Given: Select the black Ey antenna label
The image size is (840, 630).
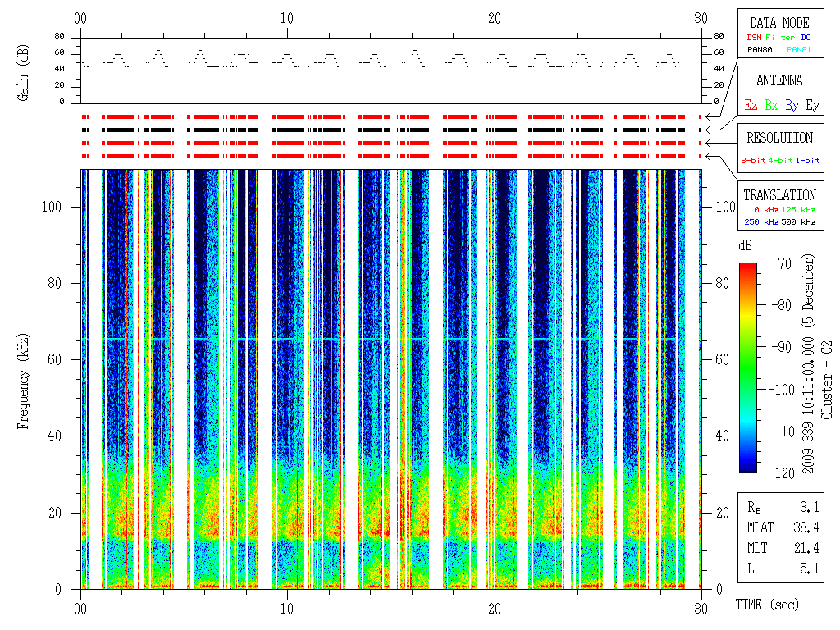Looking at the screenshot, I should coord(812,105).
